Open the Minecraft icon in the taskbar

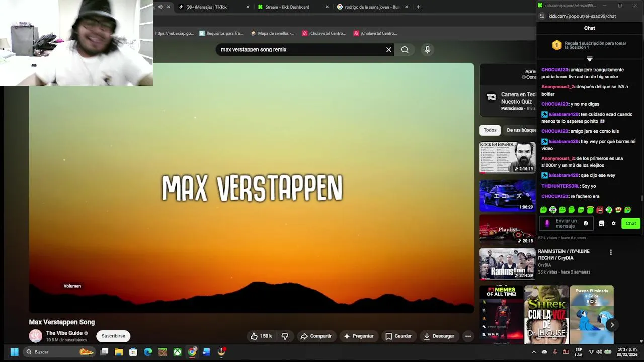click(x=163, y=352)
